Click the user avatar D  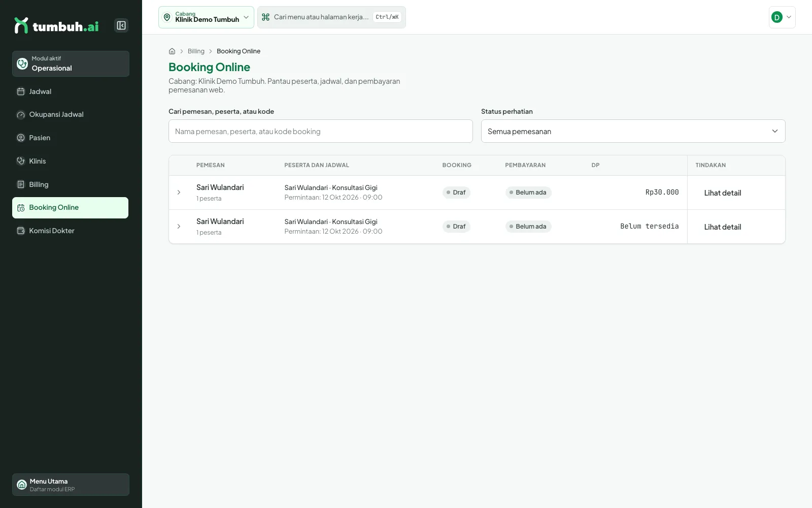pyautogui.click(x=776, y=17)
